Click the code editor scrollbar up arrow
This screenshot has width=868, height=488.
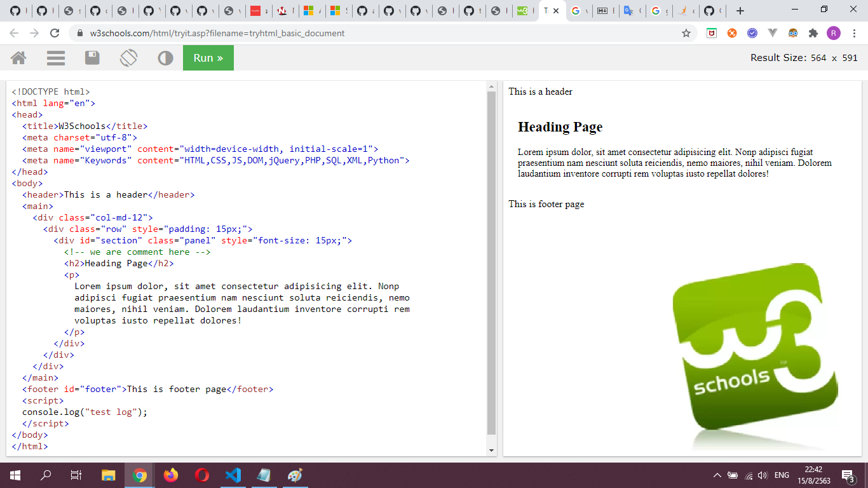[x=491, y=86]
